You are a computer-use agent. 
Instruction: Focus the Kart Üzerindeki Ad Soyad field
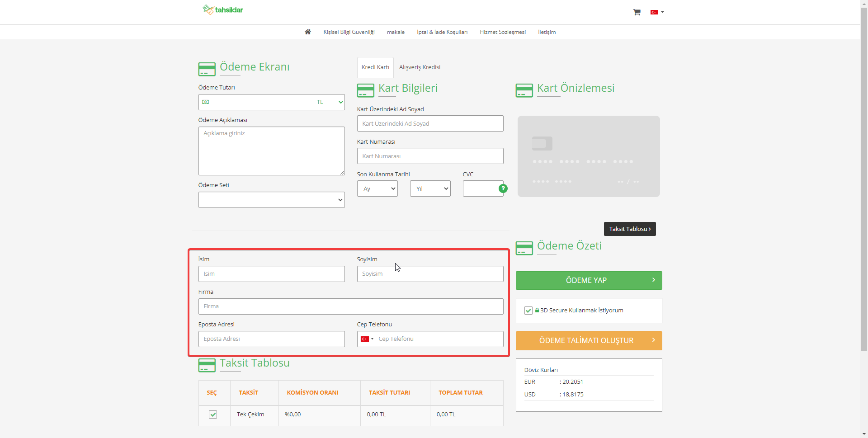click(430, 123)
